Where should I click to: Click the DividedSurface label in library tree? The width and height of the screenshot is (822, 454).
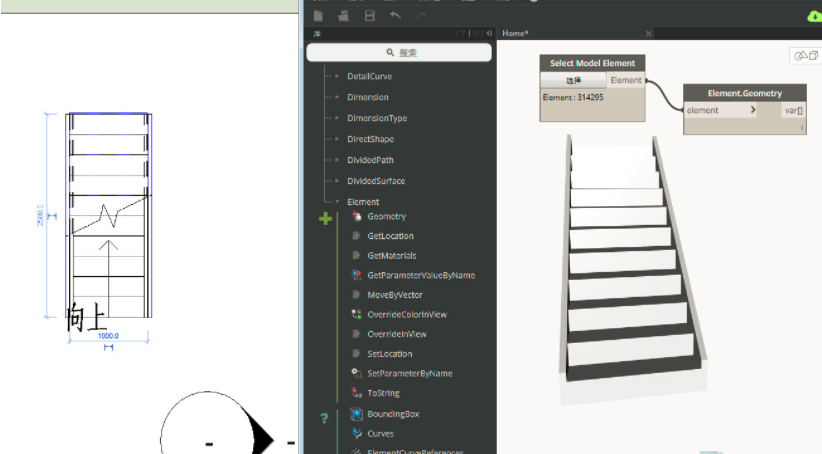tap(376, 181)
